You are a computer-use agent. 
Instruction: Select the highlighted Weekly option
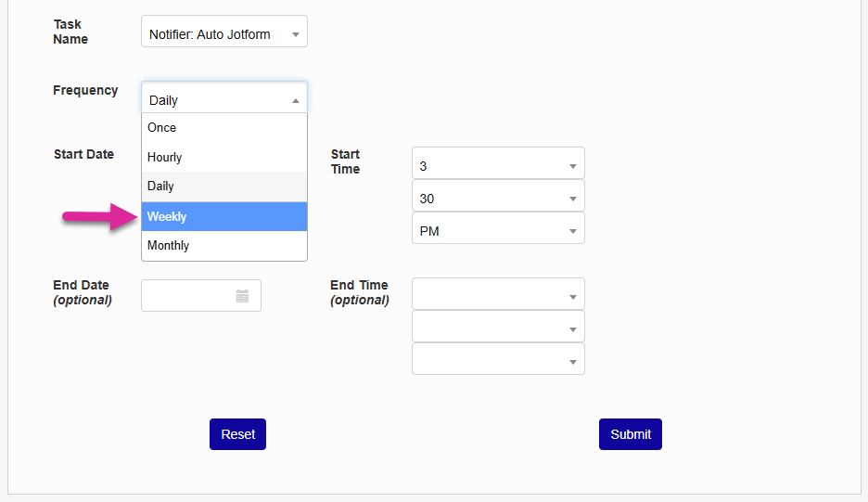(224, 216)
